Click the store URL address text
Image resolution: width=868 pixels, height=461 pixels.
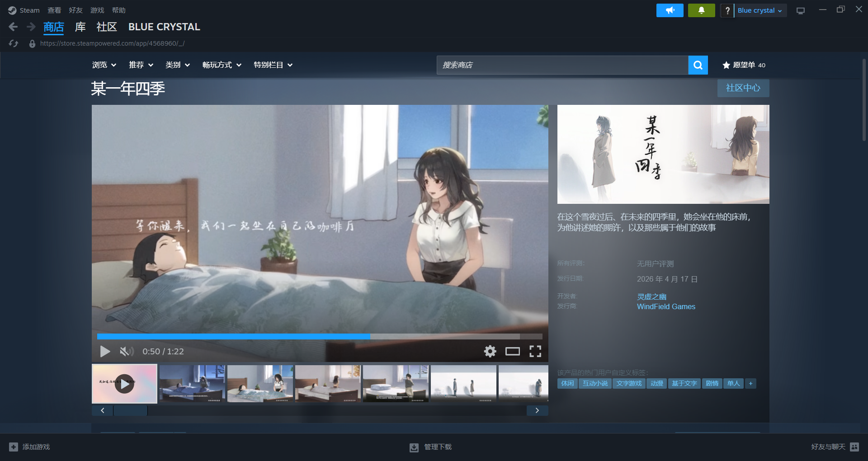112,43
